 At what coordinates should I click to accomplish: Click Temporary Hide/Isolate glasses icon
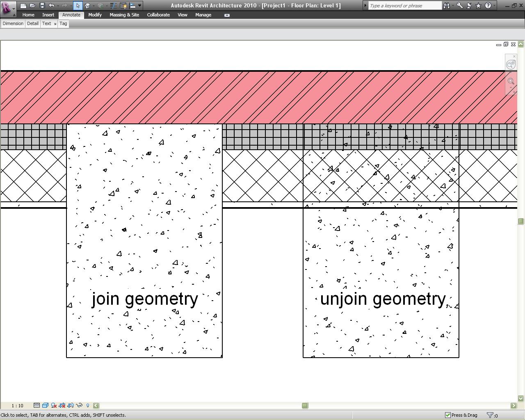tap(80, 406)
